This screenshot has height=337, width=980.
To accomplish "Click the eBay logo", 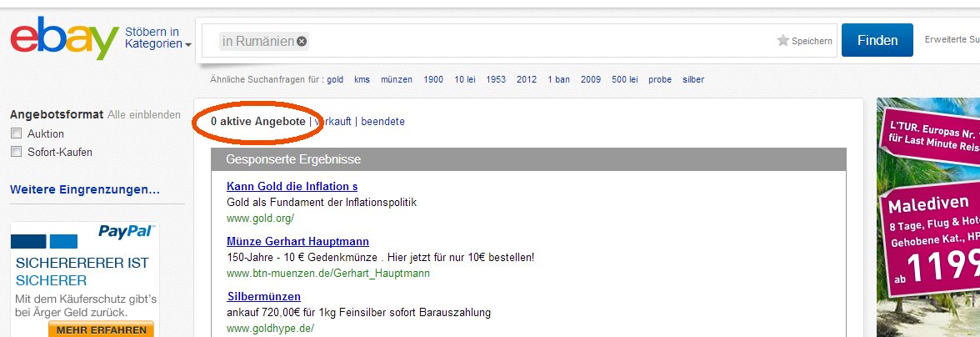I will (x=63, y=38).
